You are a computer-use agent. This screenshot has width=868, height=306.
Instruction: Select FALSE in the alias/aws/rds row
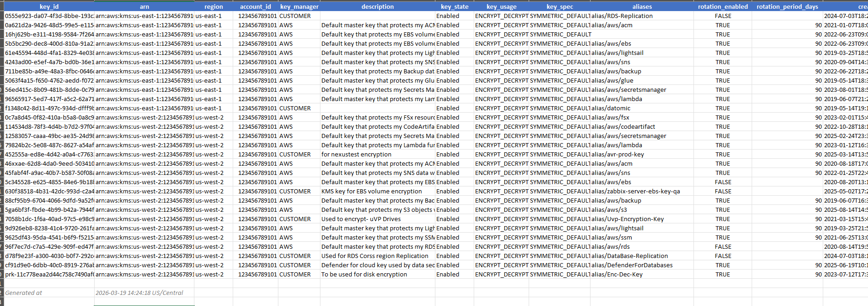(x=723, y=246)
